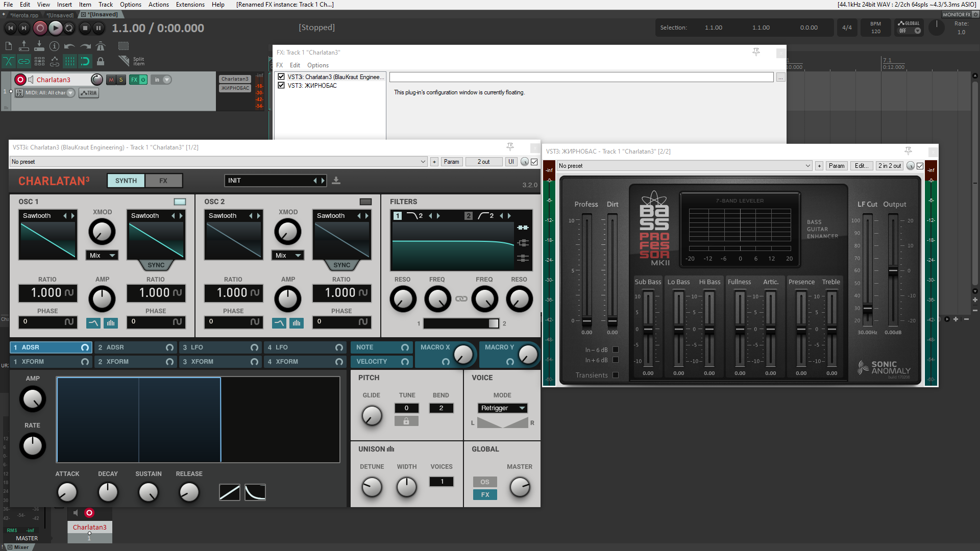Toggle In - 6 dB checkbox

tap(615, 350)
